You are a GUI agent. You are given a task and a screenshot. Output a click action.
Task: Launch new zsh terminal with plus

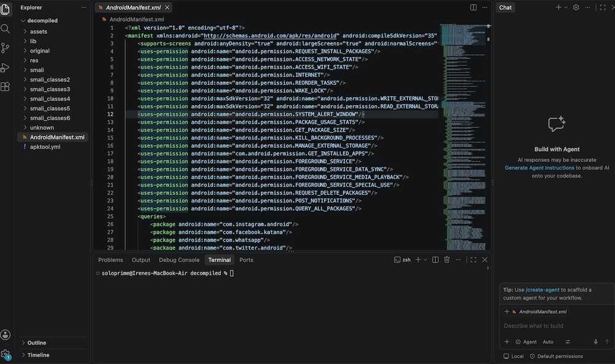[418, 259]
